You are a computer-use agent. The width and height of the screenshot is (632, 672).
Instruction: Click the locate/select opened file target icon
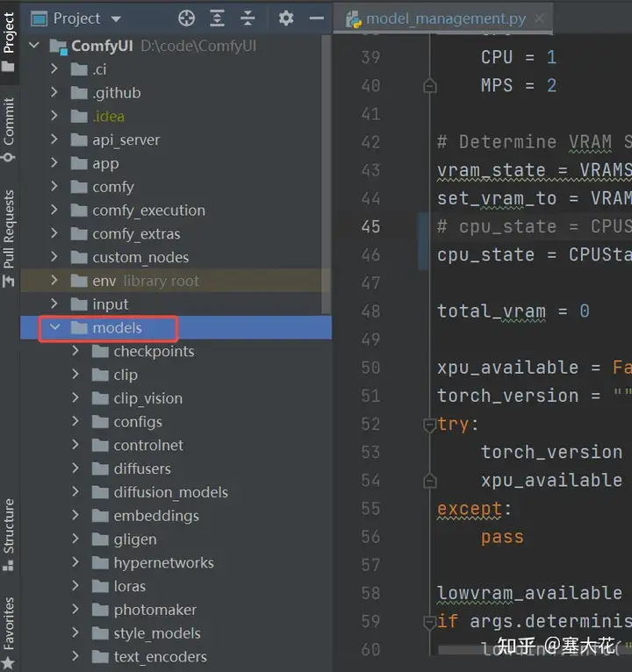[x=186, y=18]
